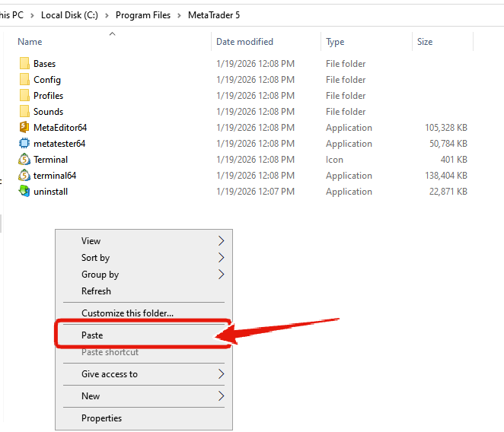This screenshot has width=504, height=432.
Task: Click MetaTrader 5 in the address bar
Action: 214,15
